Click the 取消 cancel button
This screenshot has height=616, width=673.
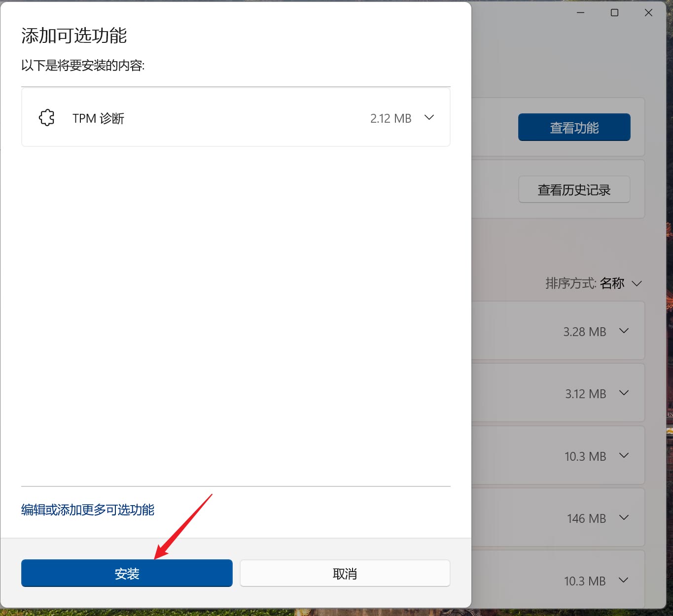[345, 573]
